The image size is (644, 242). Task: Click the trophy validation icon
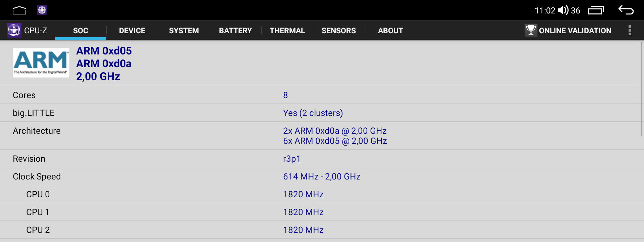[531, 30]
